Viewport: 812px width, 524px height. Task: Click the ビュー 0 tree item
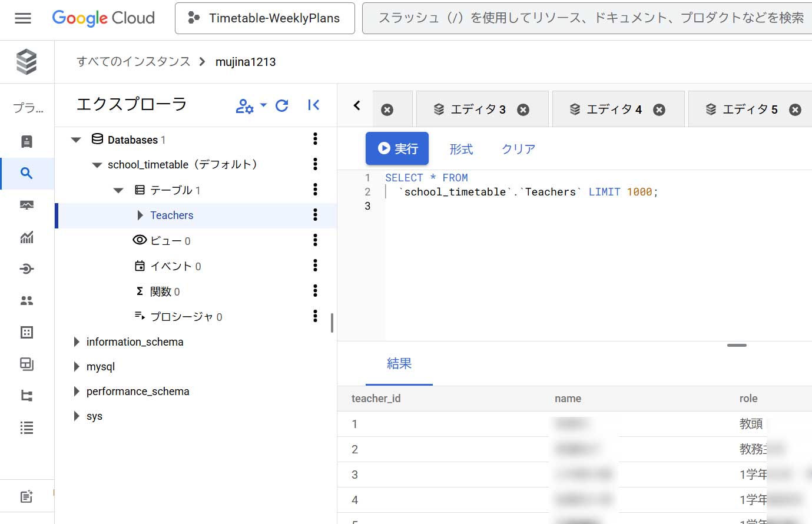tap(162, 241)
